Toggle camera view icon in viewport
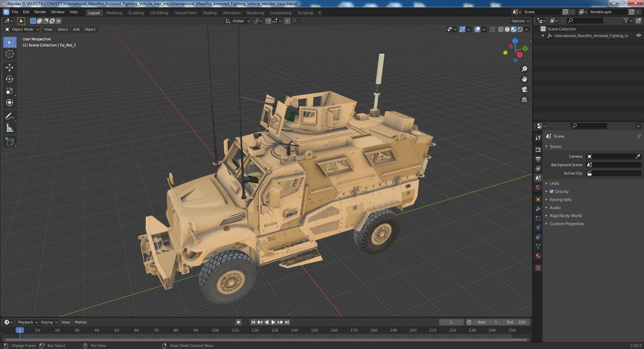The width and height of the screenshot is (644, 349). (524, 90)
